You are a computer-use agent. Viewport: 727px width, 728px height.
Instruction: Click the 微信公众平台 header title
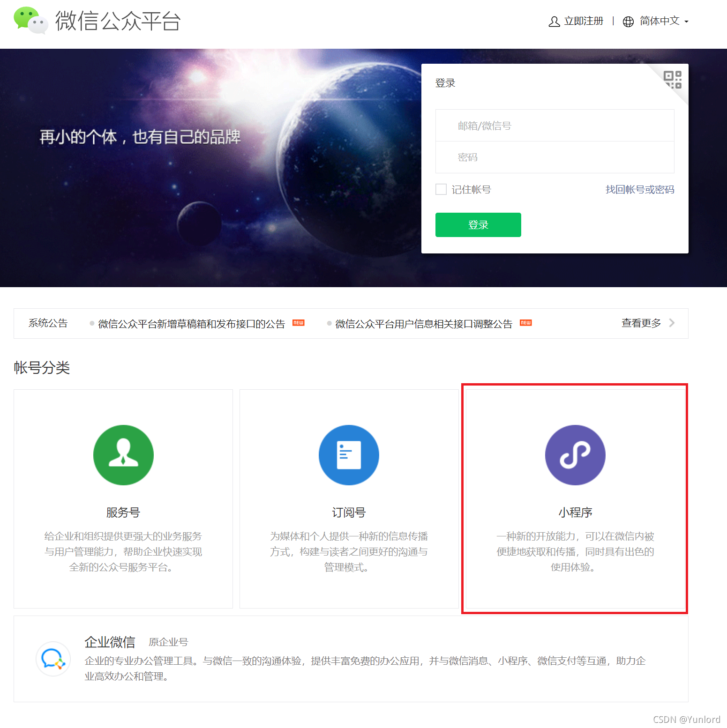tap(118, 21)
